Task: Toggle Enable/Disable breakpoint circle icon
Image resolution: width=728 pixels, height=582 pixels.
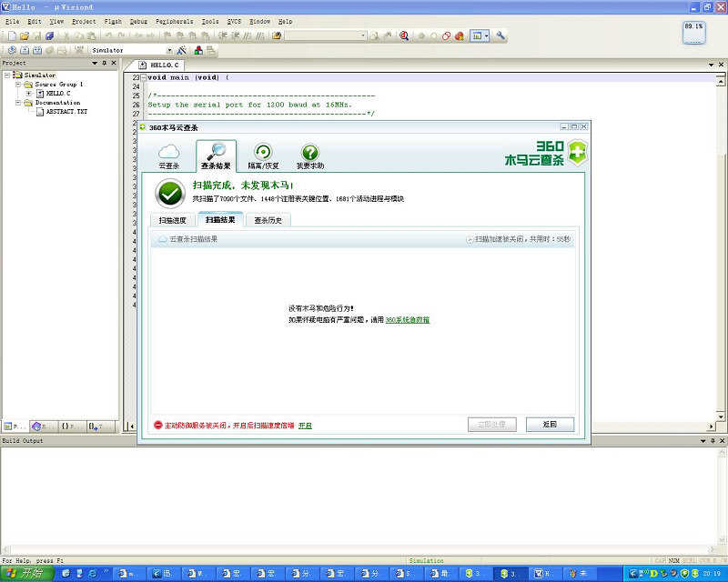Action: (434, 35)
